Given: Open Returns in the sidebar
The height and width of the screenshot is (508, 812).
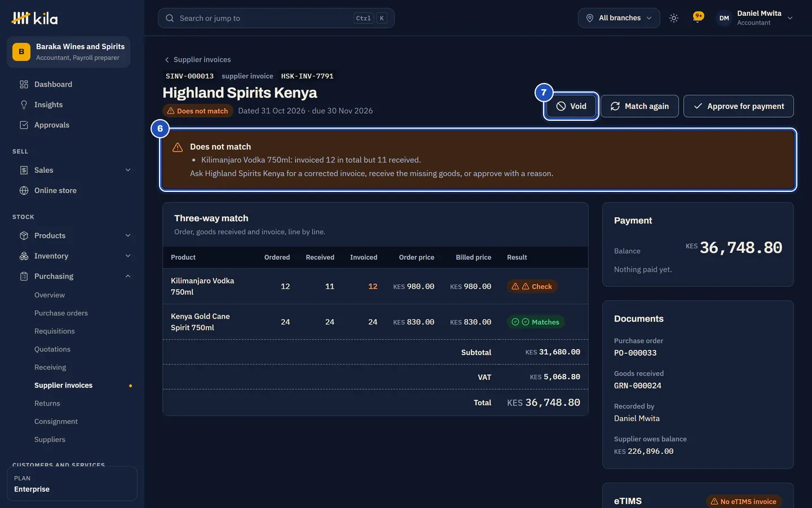Looking at the screenshot, I should pyautogui.click(x=47, y=404).
